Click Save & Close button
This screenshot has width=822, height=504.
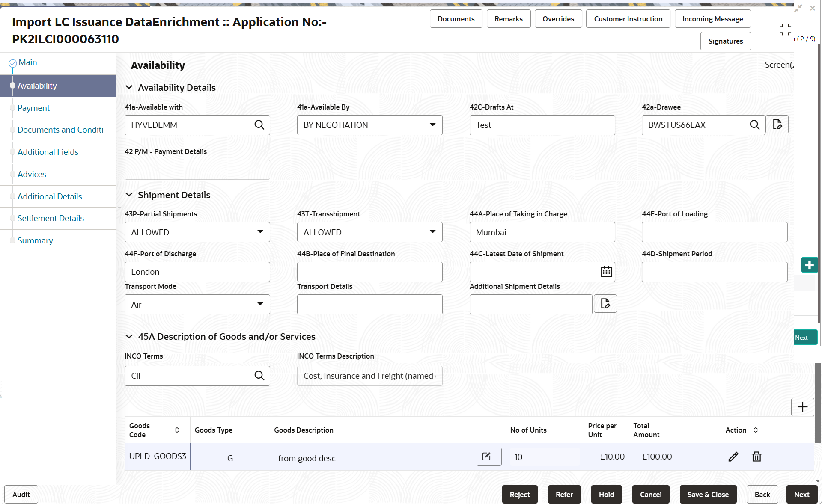708,494
